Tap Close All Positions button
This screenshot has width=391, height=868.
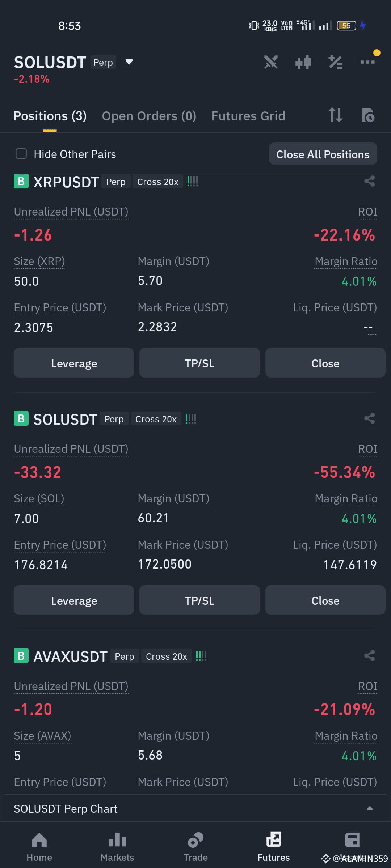323,154
